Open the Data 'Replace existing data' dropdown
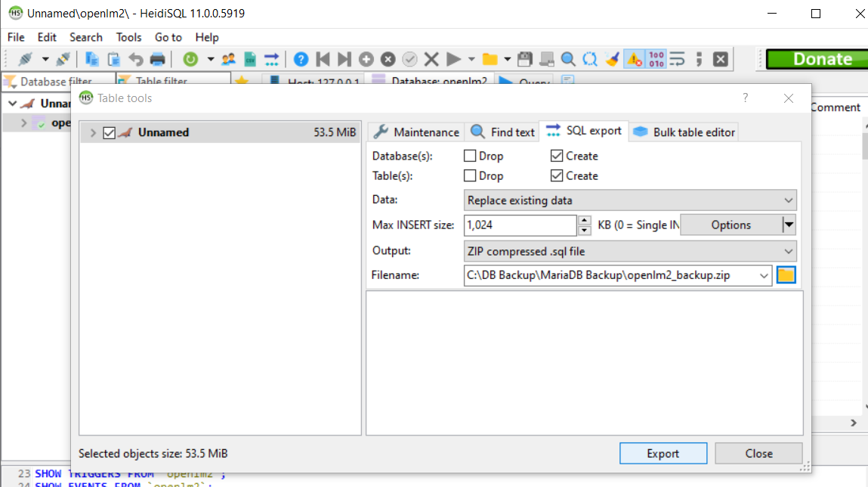 630,200
